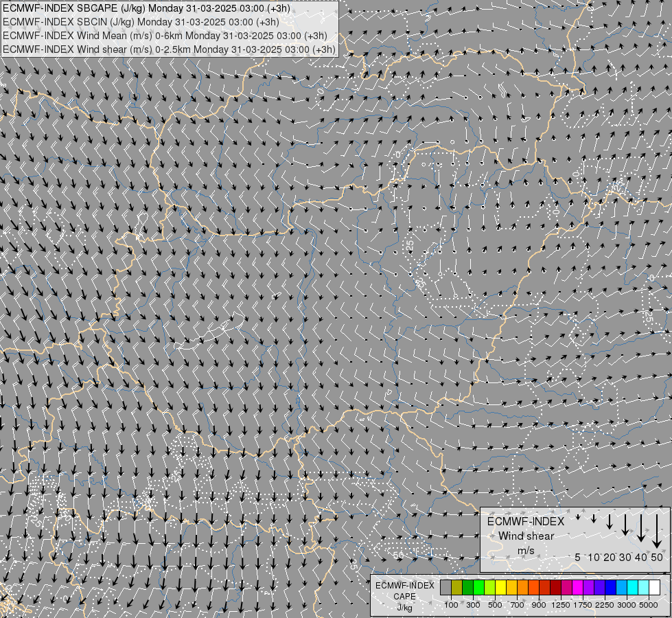Click the '20' value under the shear arrows

coord(610,557)
